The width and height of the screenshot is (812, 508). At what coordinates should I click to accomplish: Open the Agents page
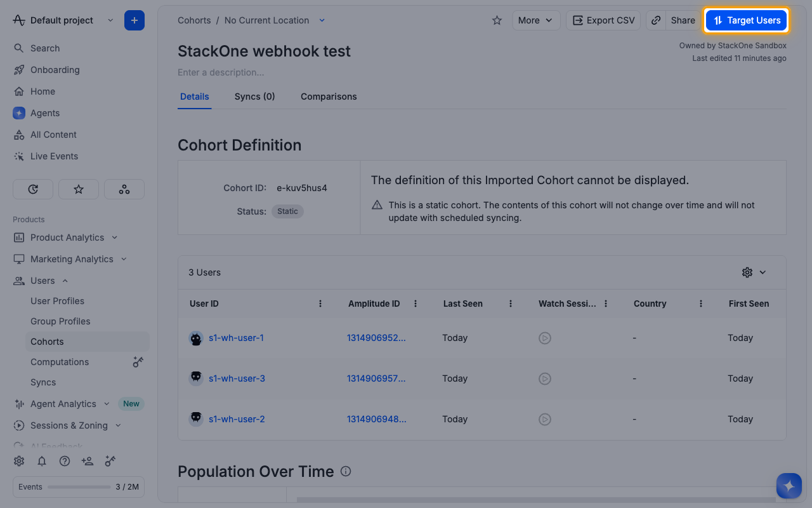point(44,113)
